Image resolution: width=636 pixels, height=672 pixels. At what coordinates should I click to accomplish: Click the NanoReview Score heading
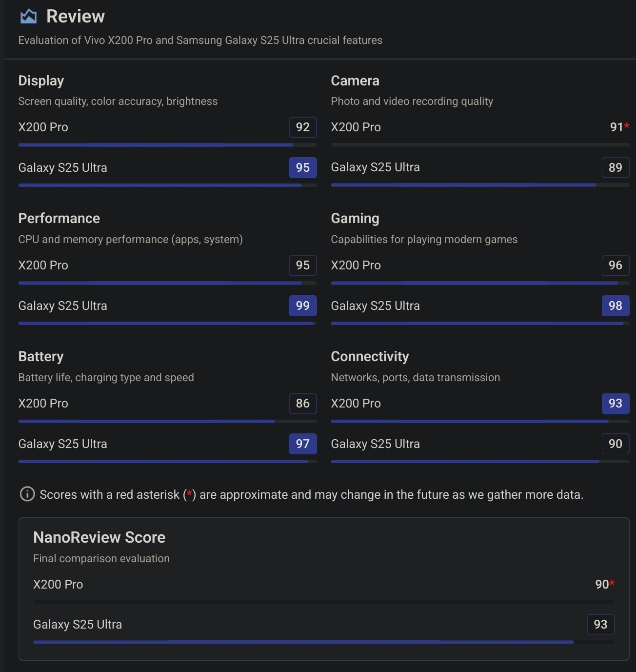point(99,537)
